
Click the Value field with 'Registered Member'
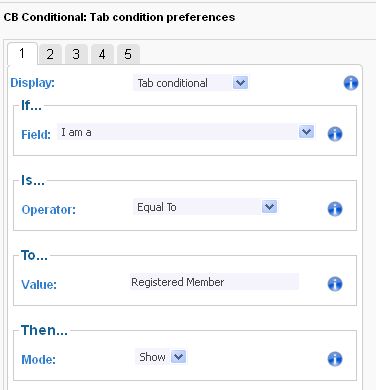[x=214, y=282]
